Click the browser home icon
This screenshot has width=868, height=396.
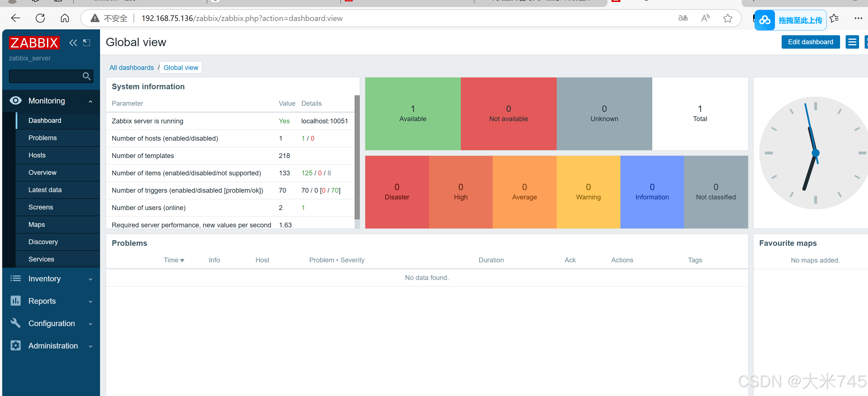(65, 18)
